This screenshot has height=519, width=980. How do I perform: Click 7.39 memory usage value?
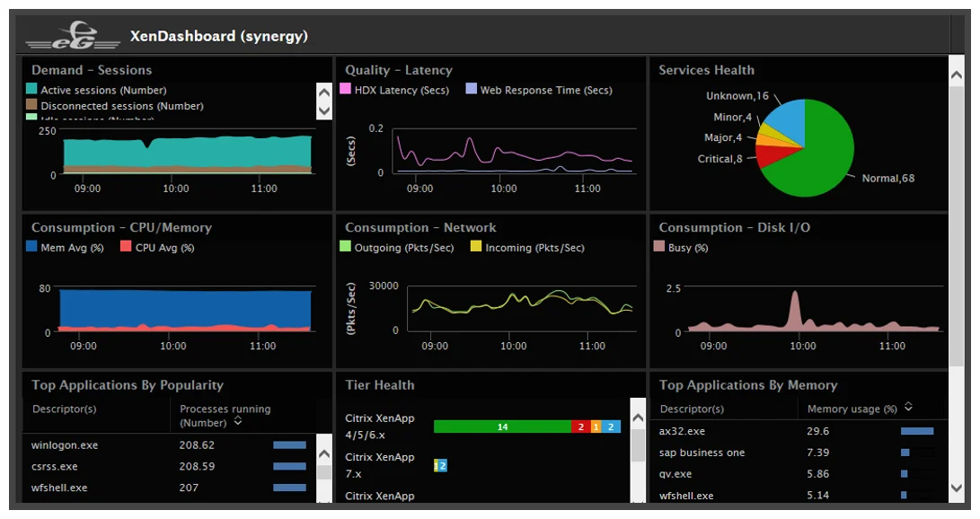tap(818, 453)
